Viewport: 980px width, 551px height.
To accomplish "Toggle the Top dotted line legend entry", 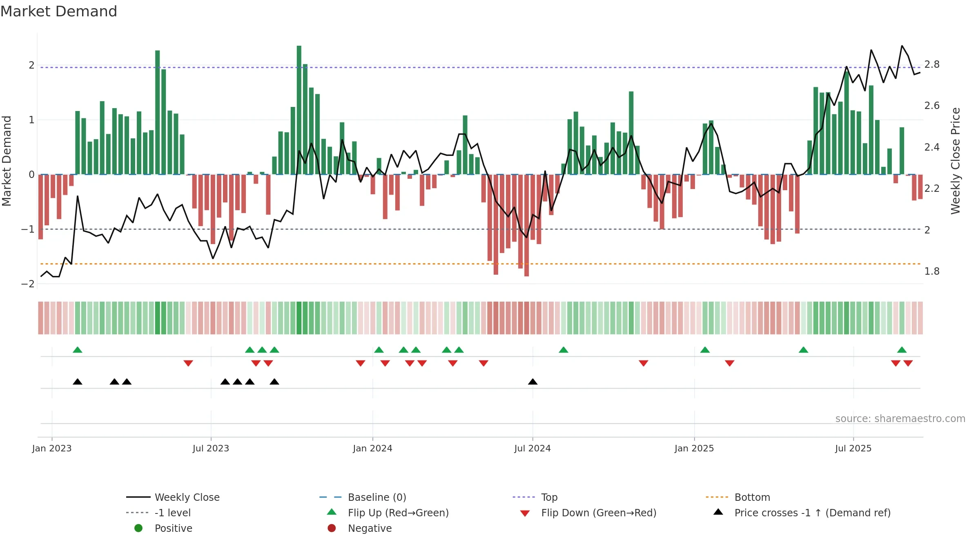I will [x=535, y=497].
